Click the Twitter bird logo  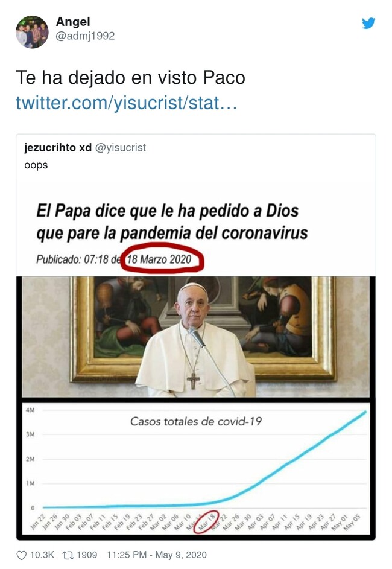368,23
